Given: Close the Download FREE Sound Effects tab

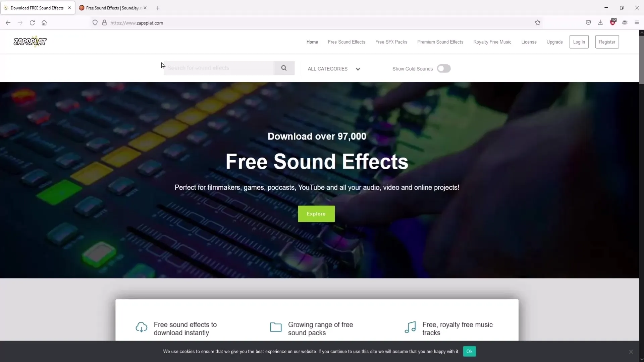Looking at the screenshot, I should coord(69,8).
